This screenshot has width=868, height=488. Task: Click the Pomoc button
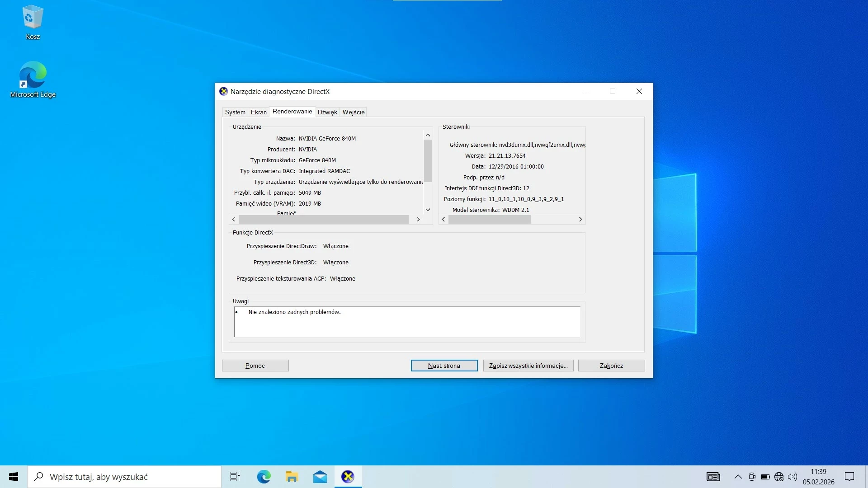tap(255, 366)
